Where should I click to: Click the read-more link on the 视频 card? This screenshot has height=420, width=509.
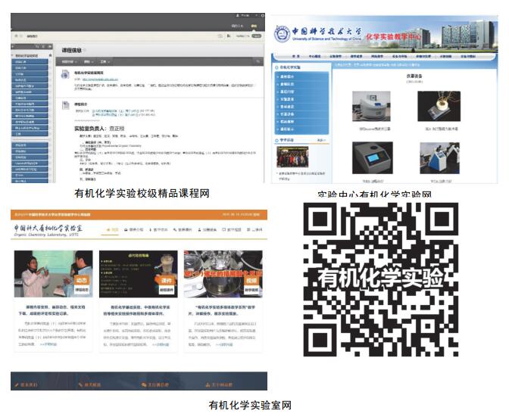click(x=224, y=344)
